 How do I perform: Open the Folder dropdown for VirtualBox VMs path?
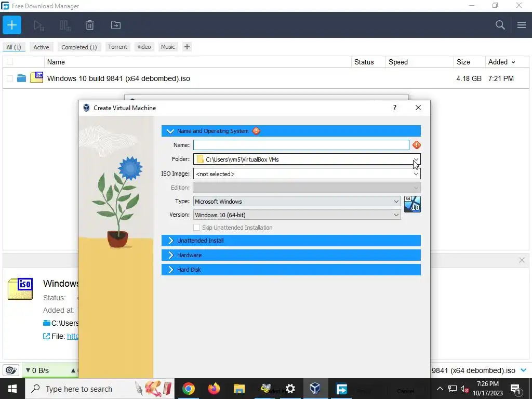416,159
